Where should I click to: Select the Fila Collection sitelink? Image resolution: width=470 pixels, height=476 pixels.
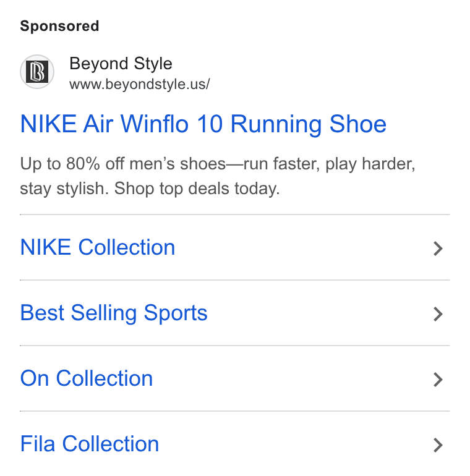pos(90,444)
